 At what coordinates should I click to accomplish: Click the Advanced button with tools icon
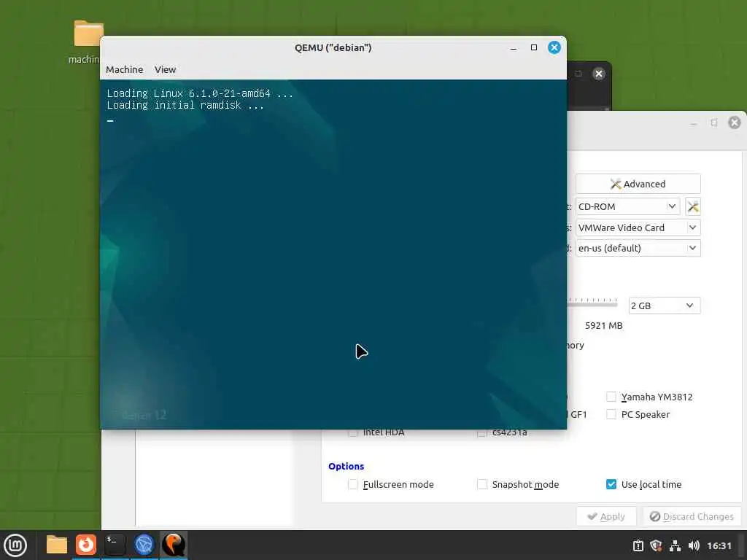[638, 184]
